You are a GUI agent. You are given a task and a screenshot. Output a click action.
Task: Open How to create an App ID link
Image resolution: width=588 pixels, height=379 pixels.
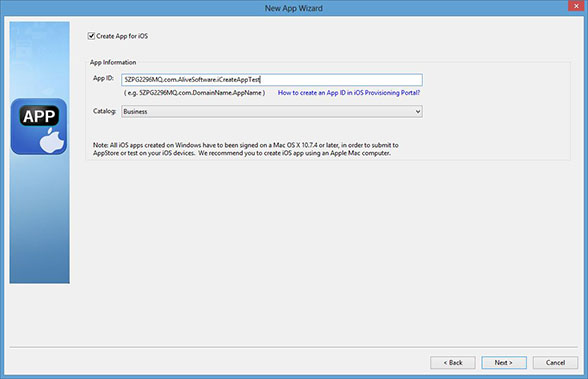click(x=349, y=93)
